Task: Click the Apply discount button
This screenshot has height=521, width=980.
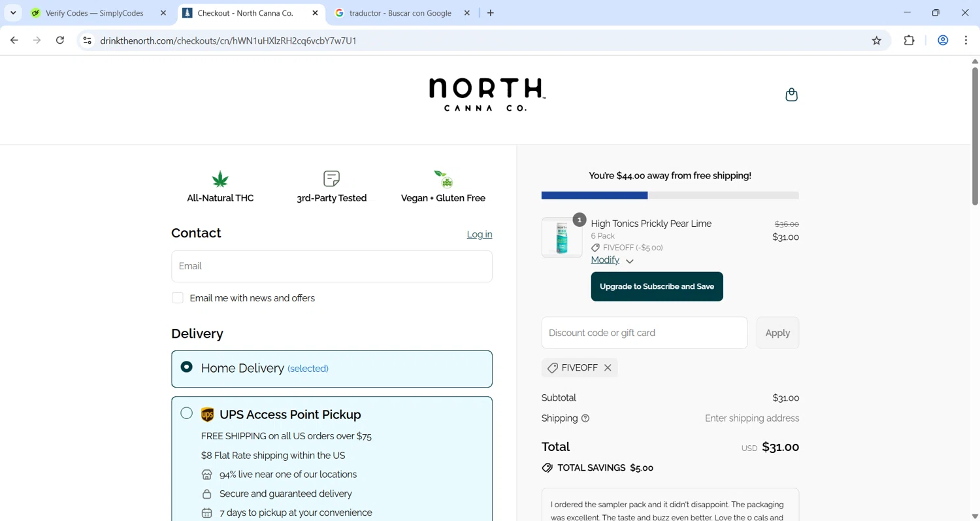Action: point(777,333)
